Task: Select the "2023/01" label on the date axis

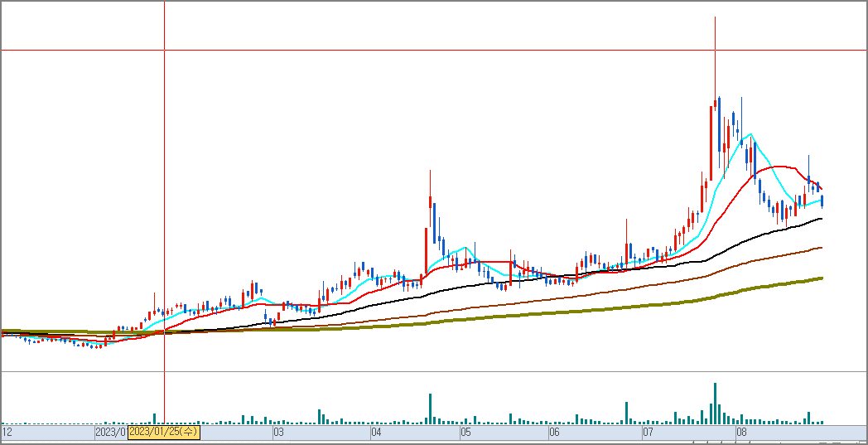Action: coord(111,432)
